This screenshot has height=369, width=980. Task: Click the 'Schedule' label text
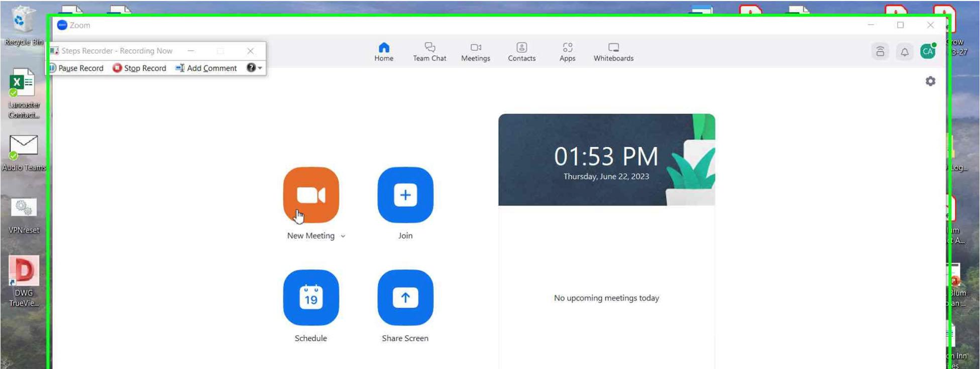click(x=311, y=338)
